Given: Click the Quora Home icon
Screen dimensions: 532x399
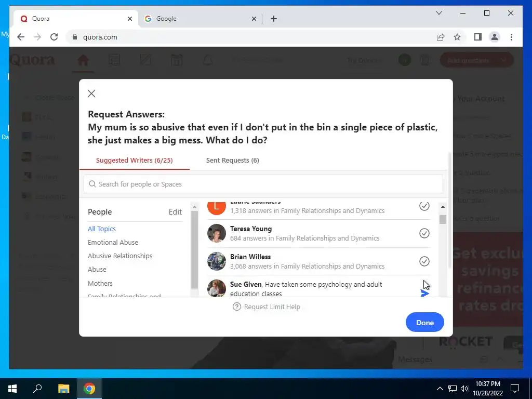Looking at the screenshot, I should point(83,60).
